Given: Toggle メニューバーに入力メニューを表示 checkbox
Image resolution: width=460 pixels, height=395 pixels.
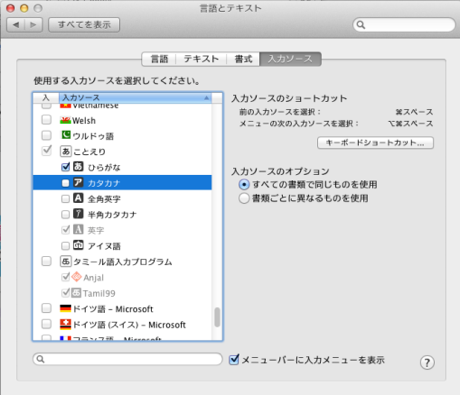Looking at the screenshot, I should 234,359.
